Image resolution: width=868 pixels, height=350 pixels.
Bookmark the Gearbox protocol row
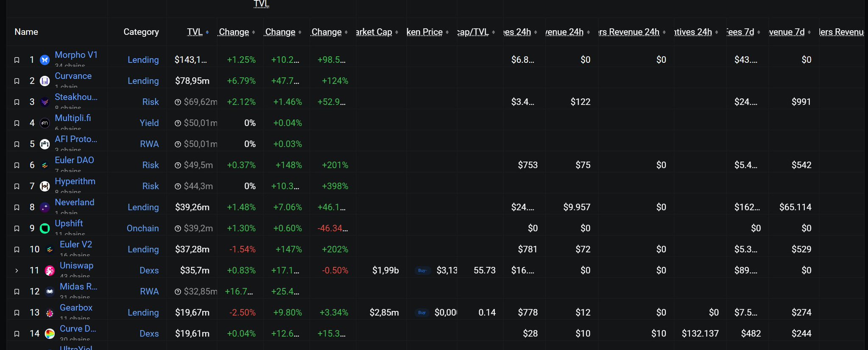17,313
